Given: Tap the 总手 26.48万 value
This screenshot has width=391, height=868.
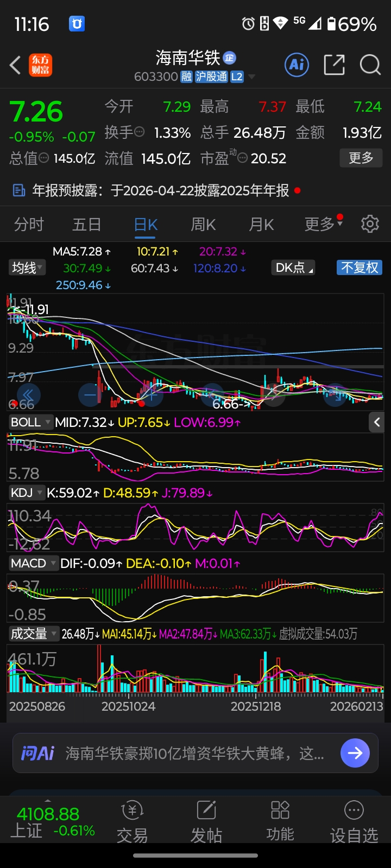Looking at the screenshot, I should (260, 132).
